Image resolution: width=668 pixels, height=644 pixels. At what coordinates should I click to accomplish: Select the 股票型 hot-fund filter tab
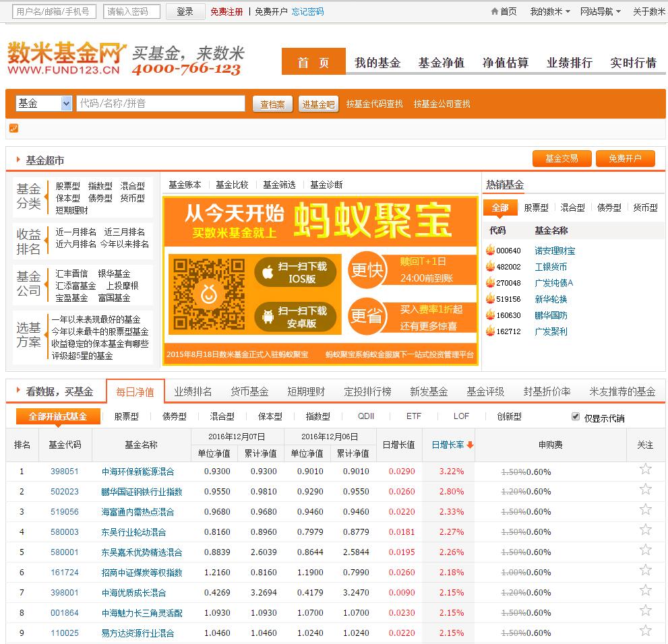pyautogui.click(x=536, y=207)
